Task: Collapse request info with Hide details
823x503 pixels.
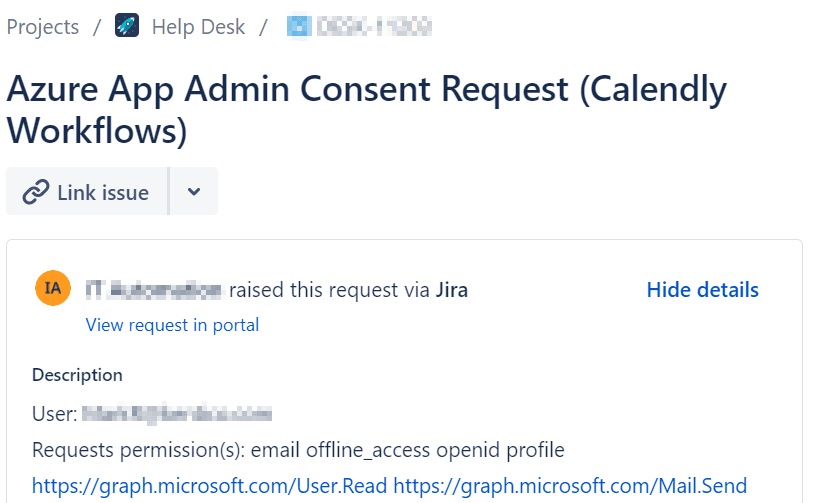Action: (x=702, y=290)
